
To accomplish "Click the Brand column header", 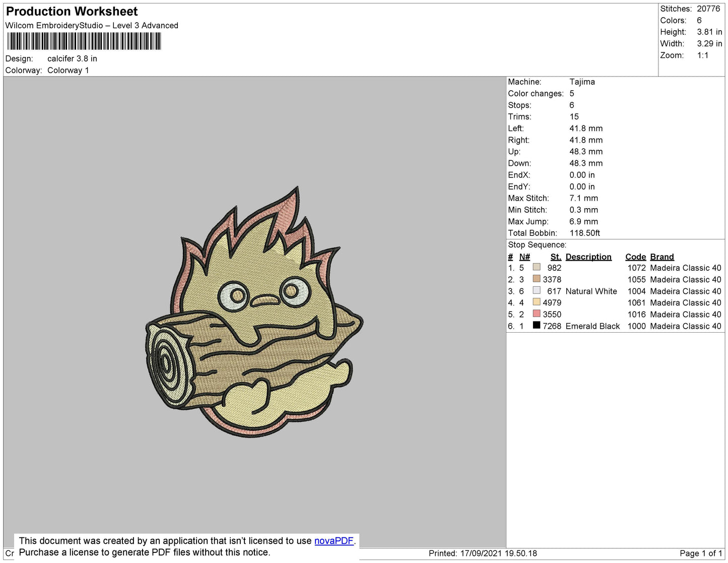I will click(x=661, y=257).
